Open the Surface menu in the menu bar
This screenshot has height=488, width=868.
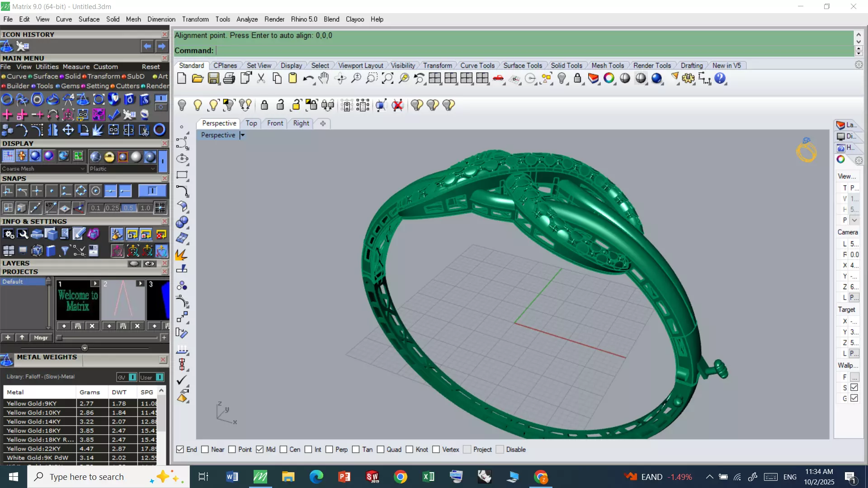pos(89,19)
